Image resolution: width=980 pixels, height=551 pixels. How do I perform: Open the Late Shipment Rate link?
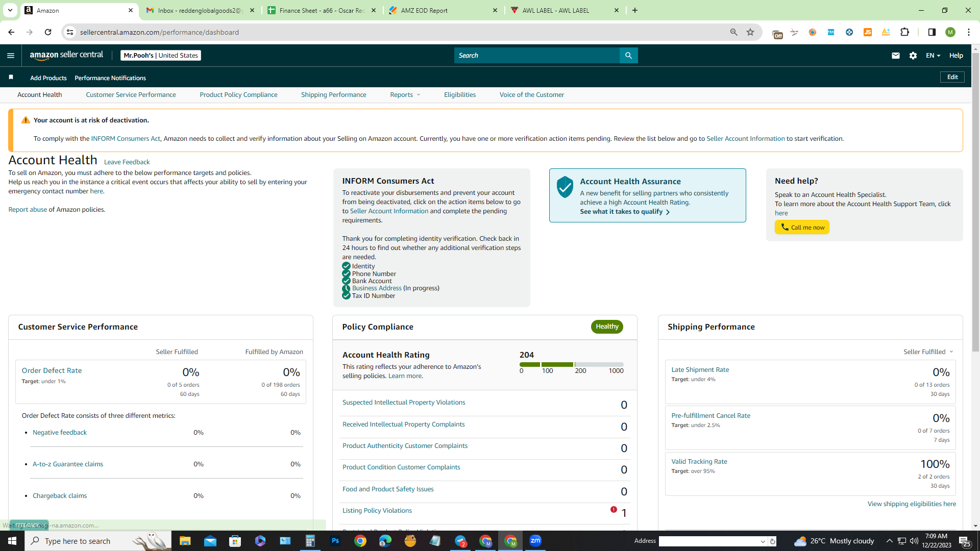click(700, 370)
